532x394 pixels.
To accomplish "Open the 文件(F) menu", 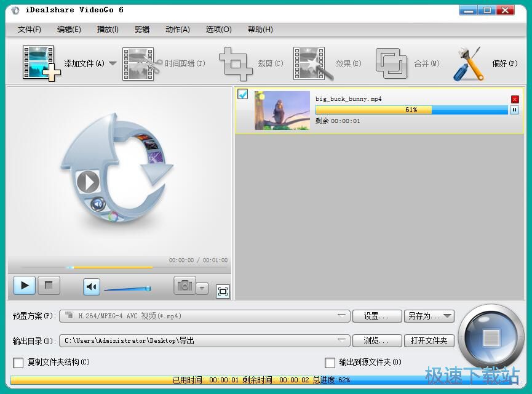I will (29, 30).
